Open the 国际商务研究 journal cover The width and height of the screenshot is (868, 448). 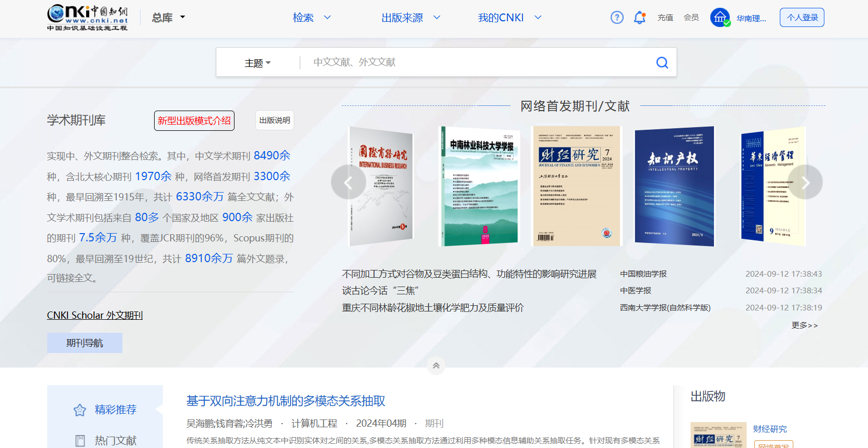[381, 186]
